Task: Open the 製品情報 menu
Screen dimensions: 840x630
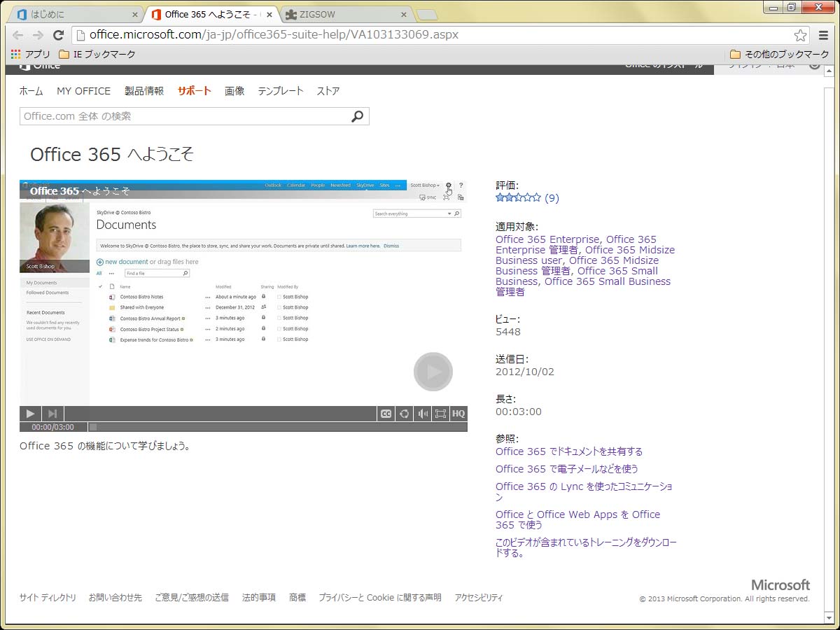Action: click(144, 91)
